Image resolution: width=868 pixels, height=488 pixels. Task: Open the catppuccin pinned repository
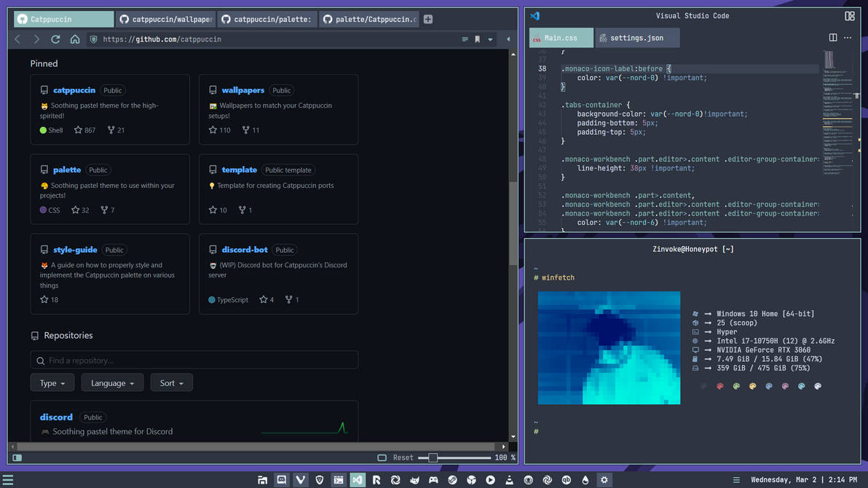[74, 90]
